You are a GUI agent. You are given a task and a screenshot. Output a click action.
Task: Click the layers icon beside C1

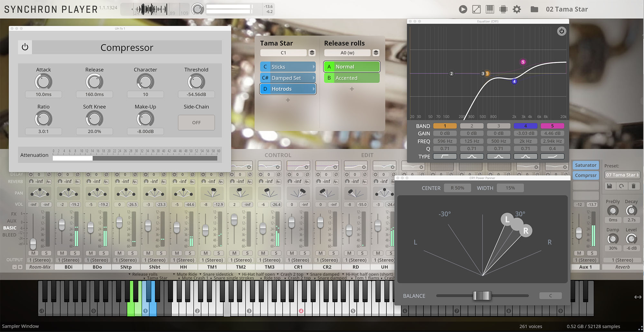point(312,53)
